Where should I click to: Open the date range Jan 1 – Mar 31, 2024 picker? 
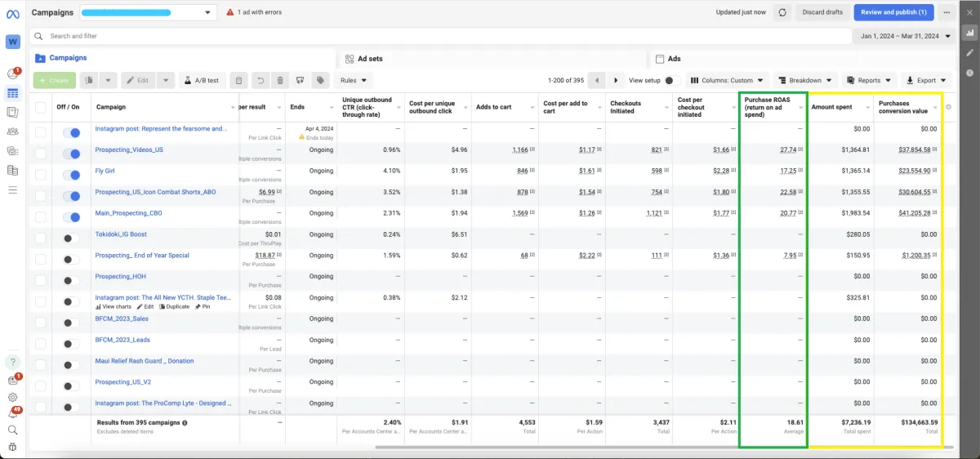tap(906, 36)
